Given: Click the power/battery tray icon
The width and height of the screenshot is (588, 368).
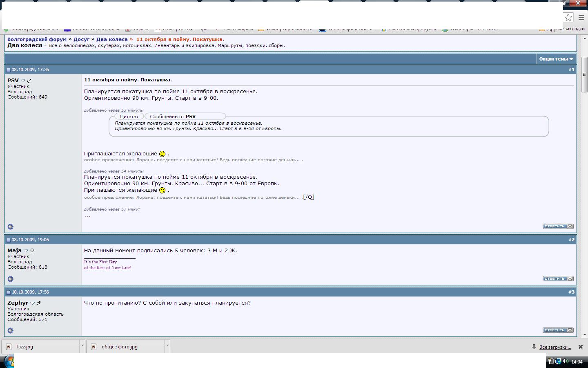Looking at the screenshot, I should click(550, 361).
